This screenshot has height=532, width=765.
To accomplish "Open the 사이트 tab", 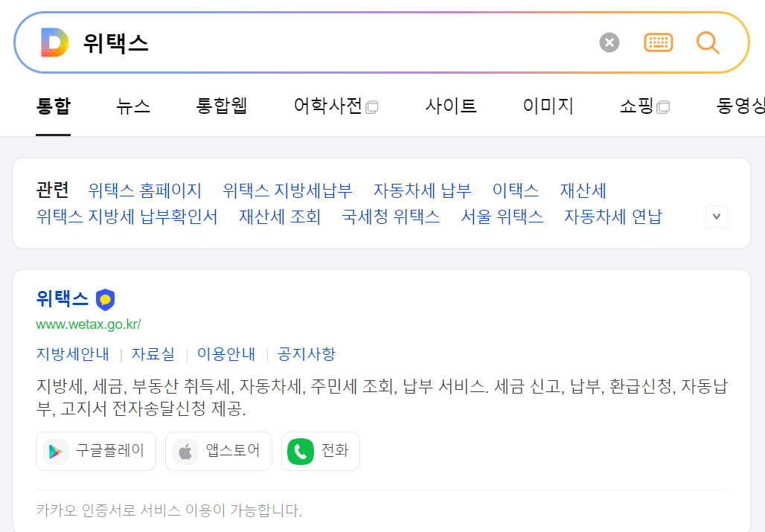I will 450,106.
